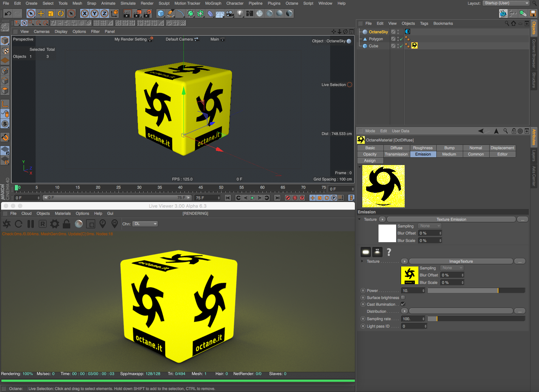Switch to the Diffuse material tab
This screenshot has width=539, height=392.
tap(396, 148)
